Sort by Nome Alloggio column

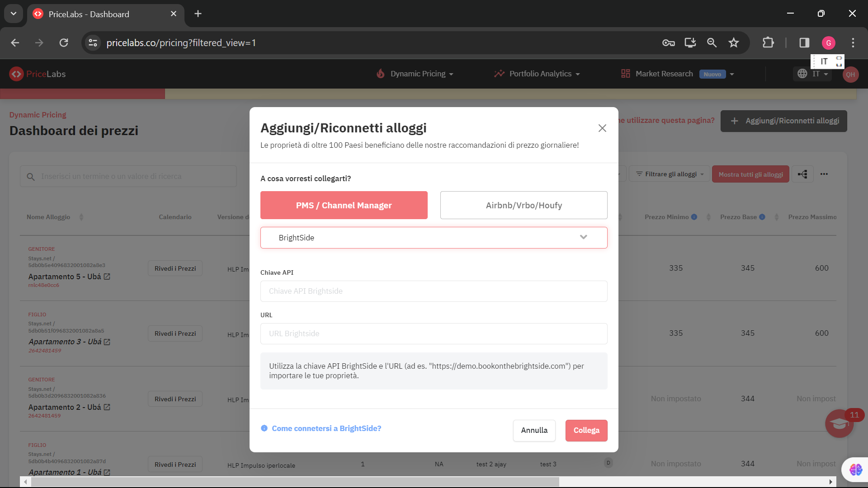81,217
